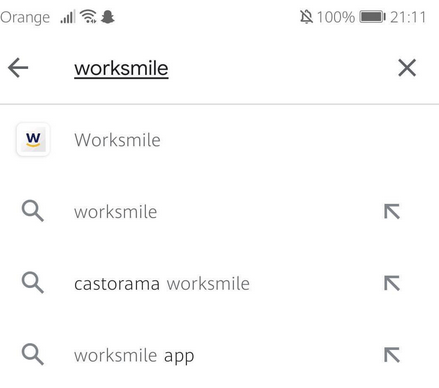Fill query using arrow next to worksmile
This screenshot has width=439, height=388.
(x=392, y=211)
